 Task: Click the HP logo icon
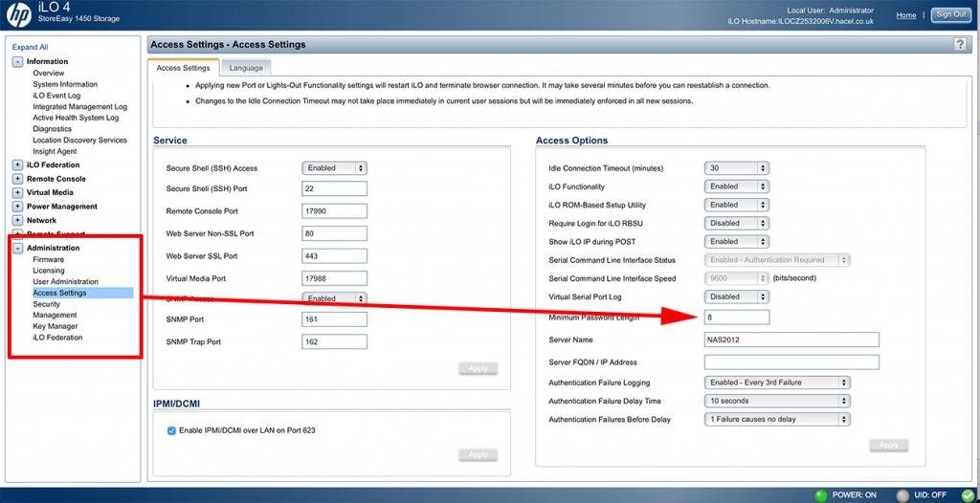19,15
